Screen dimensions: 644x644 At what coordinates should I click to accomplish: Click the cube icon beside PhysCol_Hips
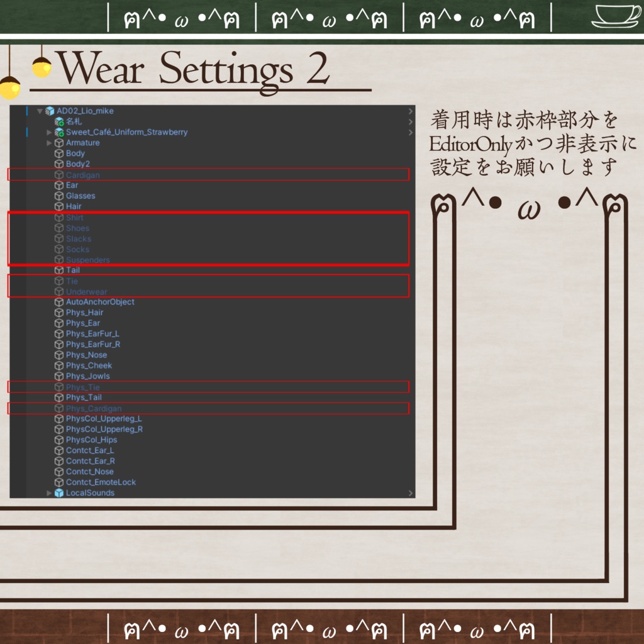(59, 440)
